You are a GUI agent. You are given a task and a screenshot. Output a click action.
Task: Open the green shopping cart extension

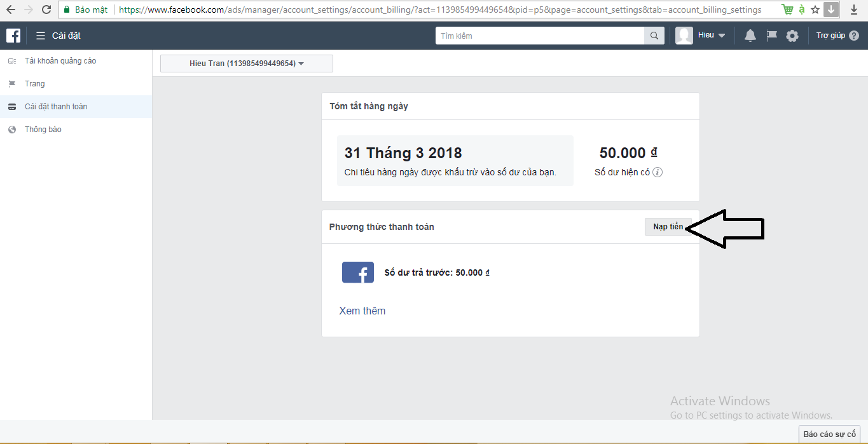tap(787, 10)
